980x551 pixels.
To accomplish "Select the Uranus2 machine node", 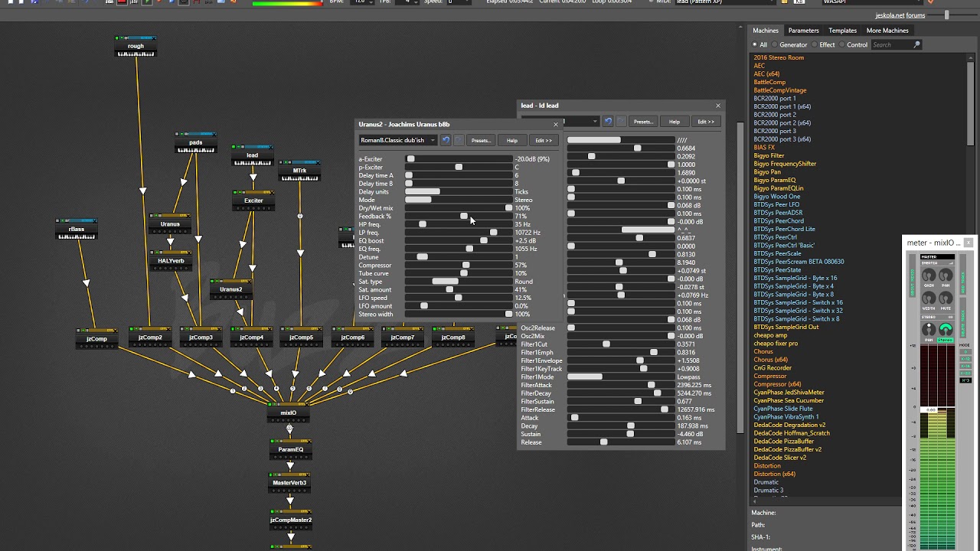I will point(230,289).
